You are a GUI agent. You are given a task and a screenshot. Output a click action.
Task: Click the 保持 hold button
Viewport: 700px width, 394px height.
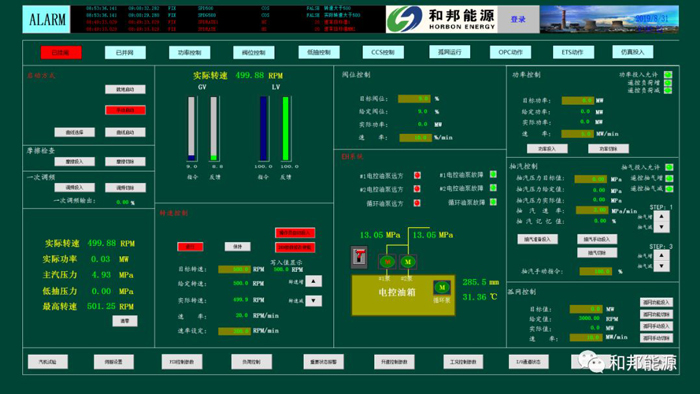click(x=237, y=246)
